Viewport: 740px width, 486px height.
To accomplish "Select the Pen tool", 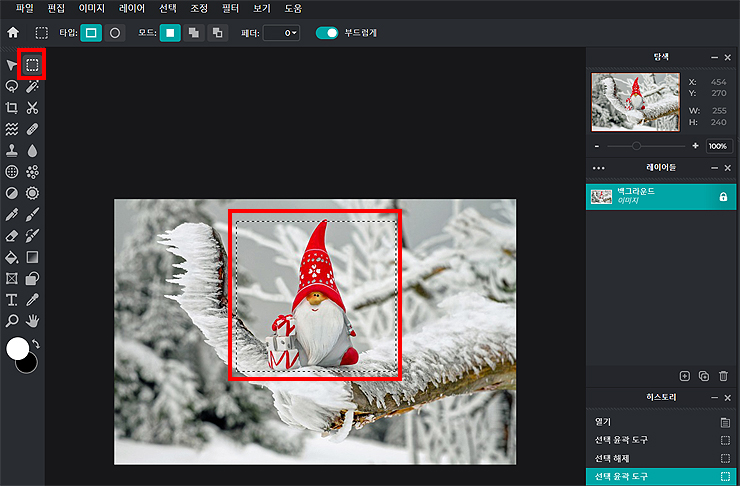I will (x=11, y=215).
